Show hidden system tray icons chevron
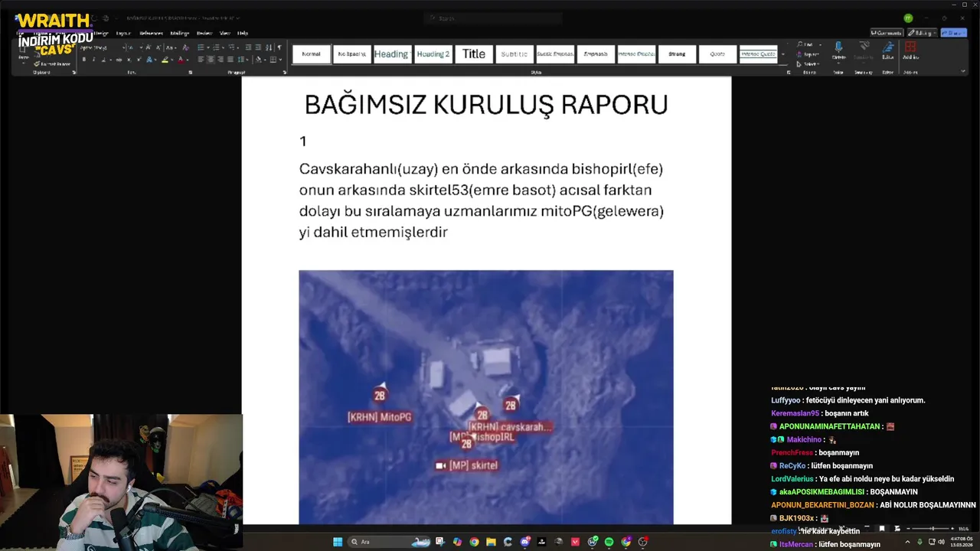This screenshot has width=980, height=551. pyautogui.click(x=907, y=542)
